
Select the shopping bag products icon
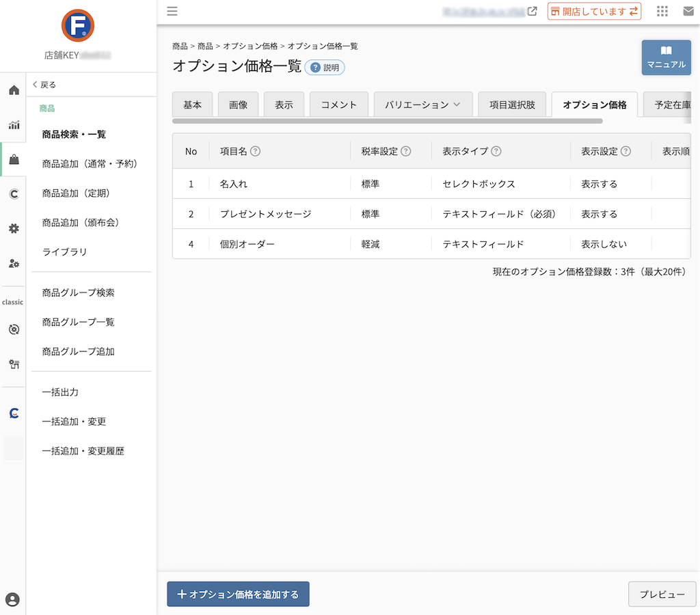(14, 159)
